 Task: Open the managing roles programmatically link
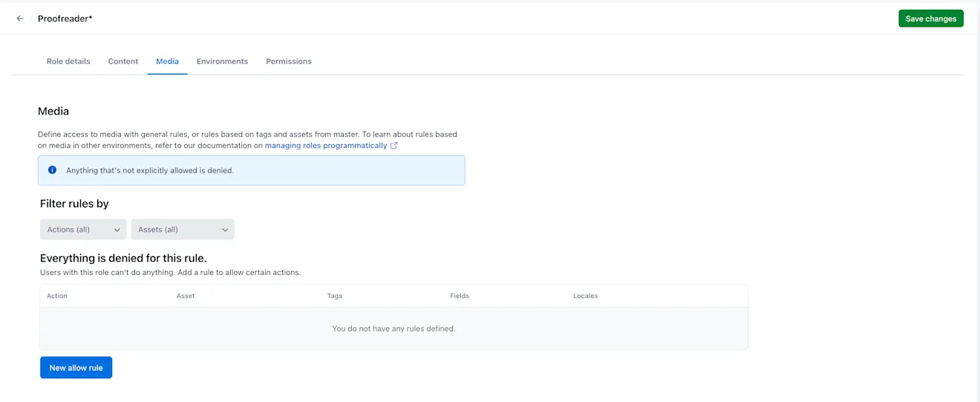[326, 146]
